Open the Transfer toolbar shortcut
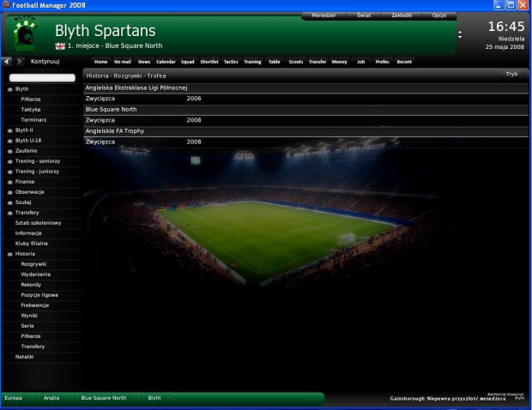Screen dimensions: 532x410 pyautogui.click(x=317, y=62)
